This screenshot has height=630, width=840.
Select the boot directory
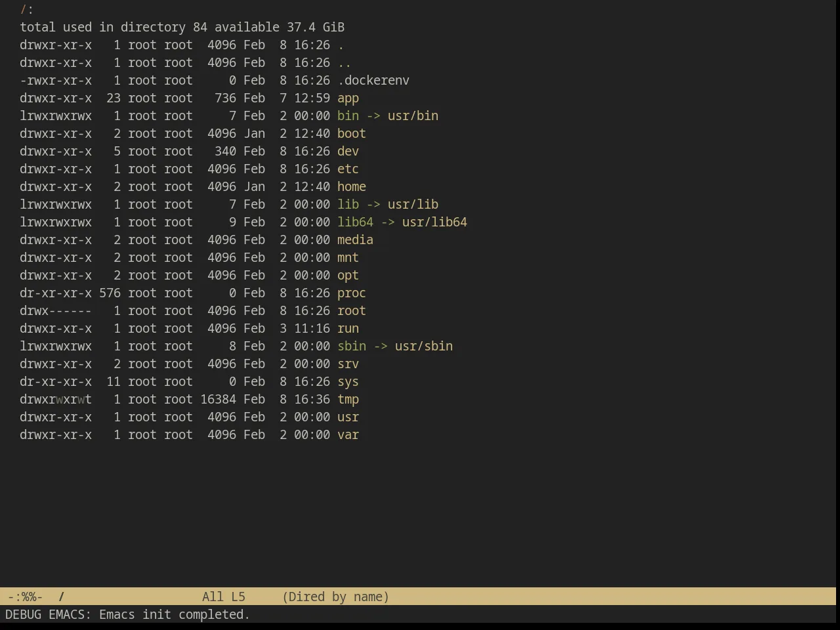(352, 134)
